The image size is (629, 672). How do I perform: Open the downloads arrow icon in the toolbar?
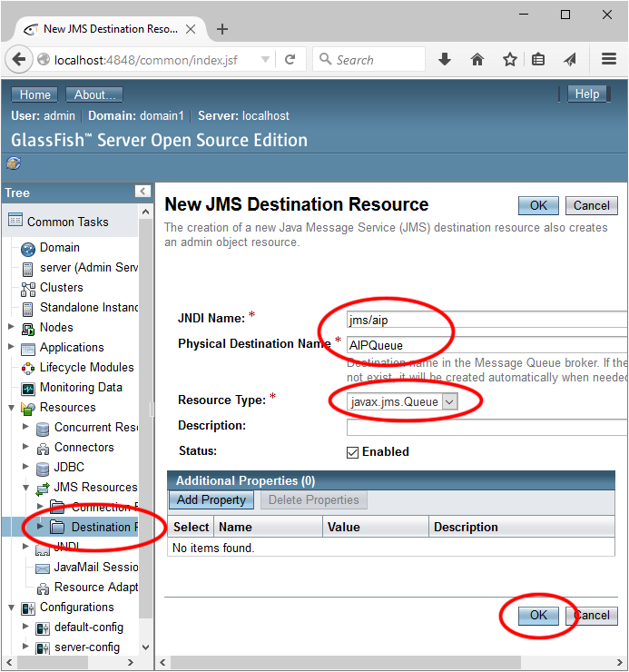[x=445, y=59]
